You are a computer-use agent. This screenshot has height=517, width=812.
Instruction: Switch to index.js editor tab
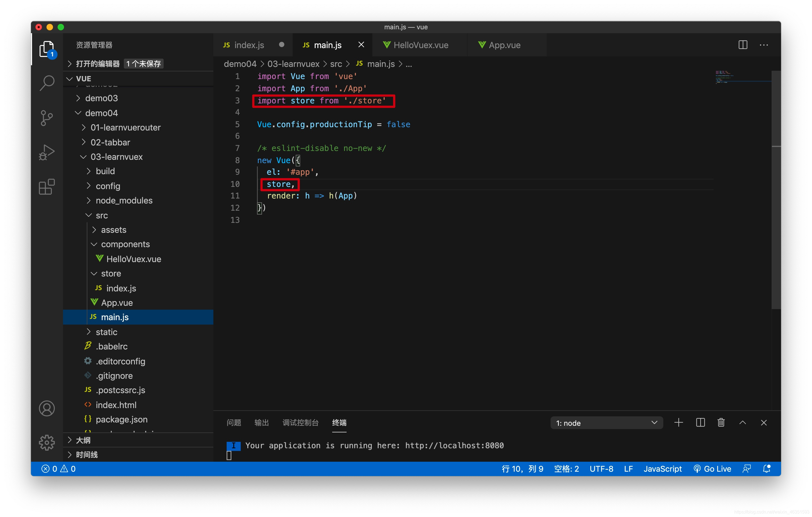(253, 45)
